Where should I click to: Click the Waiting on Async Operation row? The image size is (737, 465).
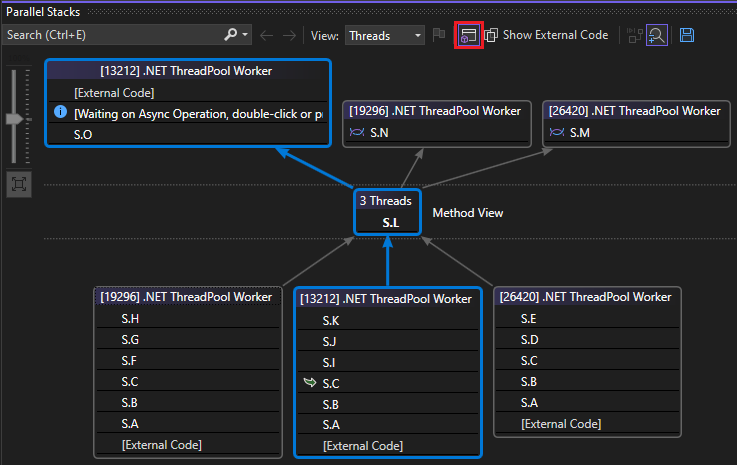pyautogui.click(x=188, y=114)
